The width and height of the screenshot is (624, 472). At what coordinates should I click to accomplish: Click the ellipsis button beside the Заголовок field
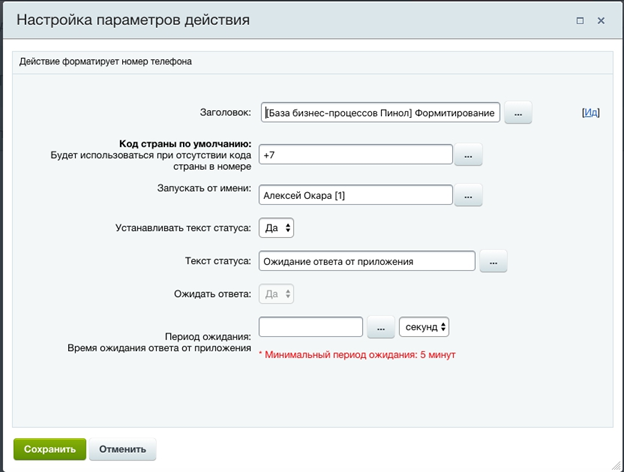click(518, 114)
